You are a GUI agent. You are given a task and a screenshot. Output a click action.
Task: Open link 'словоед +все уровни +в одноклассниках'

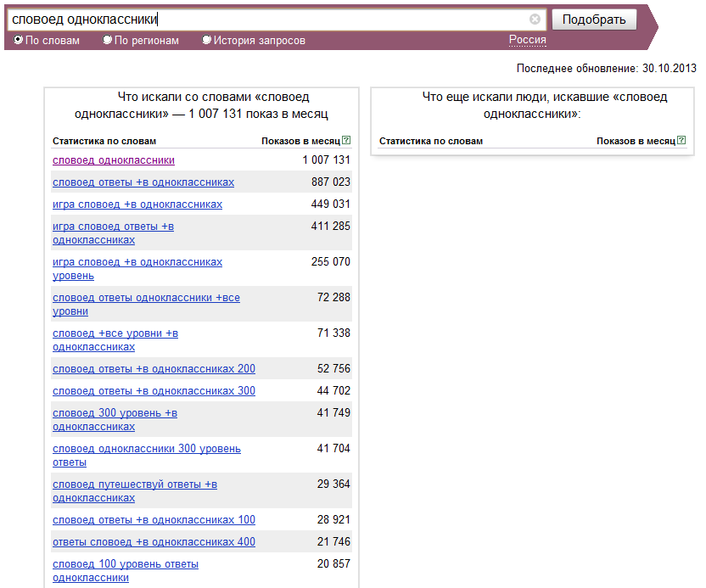[x=115, y=340]
